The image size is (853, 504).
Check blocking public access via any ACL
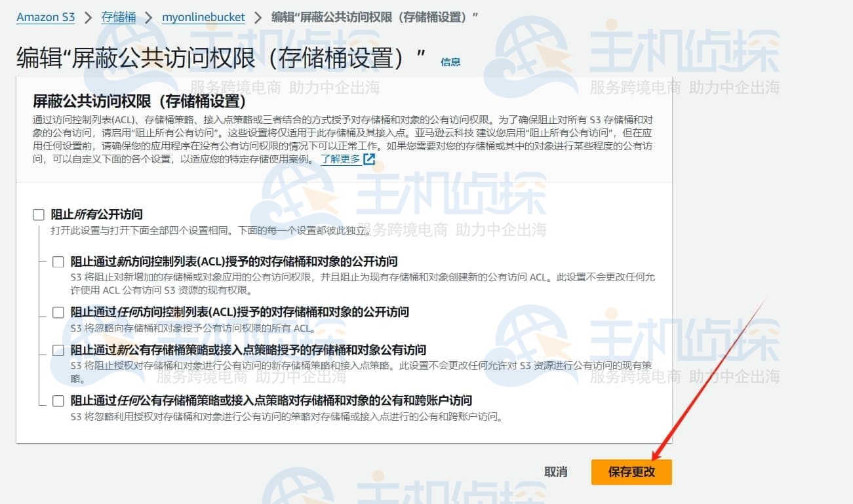[58, 312]
